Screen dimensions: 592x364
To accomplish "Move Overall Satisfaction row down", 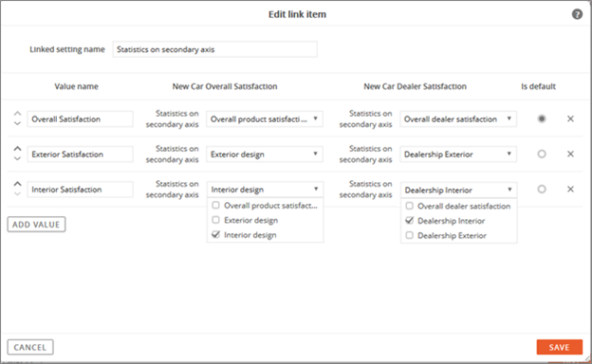I will click(17, 123).
